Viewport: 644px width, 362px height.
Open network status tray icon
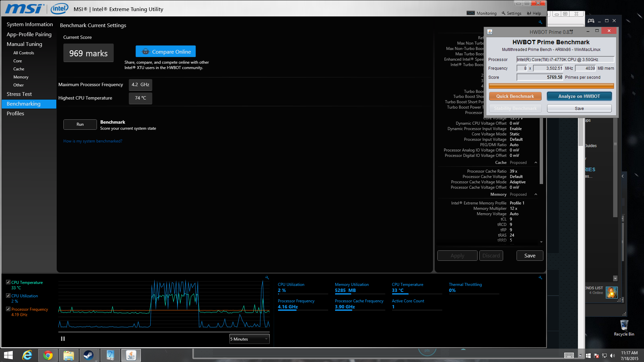coord(604,356)
